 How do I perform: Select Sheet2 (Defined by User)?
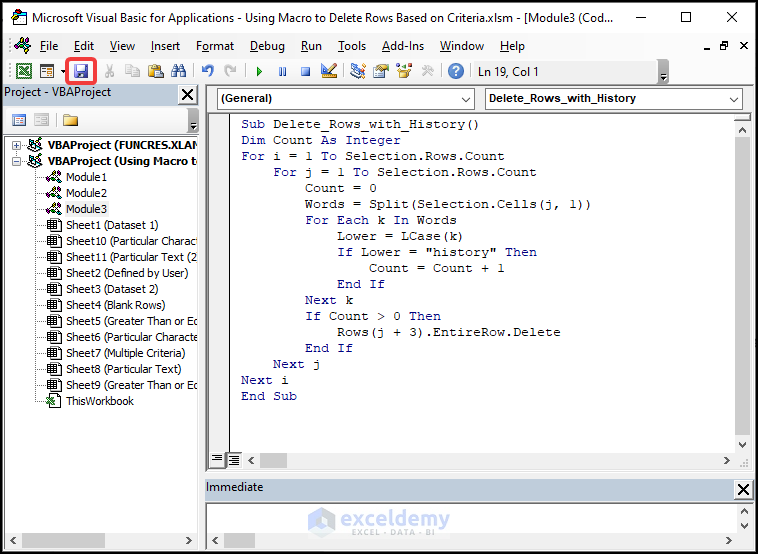127,273
